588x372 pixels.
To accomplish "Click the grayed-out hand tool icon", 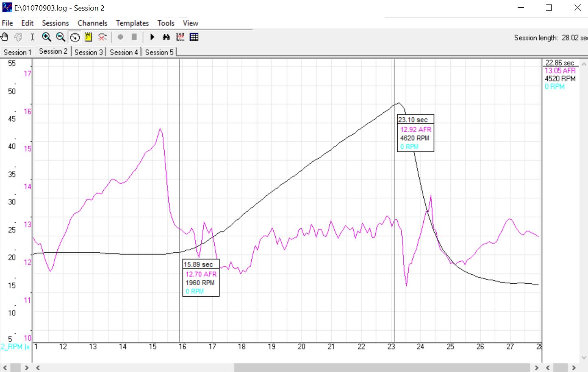I will (x=18, y=37).
